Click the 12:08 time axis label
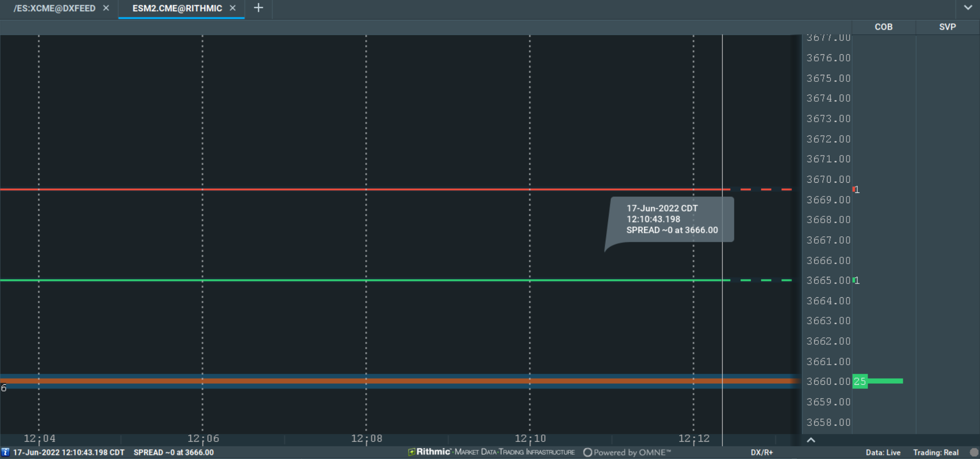The image size is (980, 459). [366, 439]
